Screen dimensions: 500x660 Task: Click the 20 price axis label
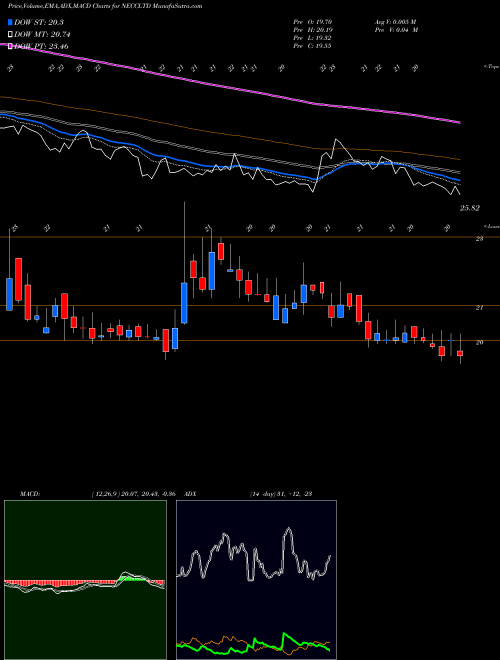click(479, 343)
